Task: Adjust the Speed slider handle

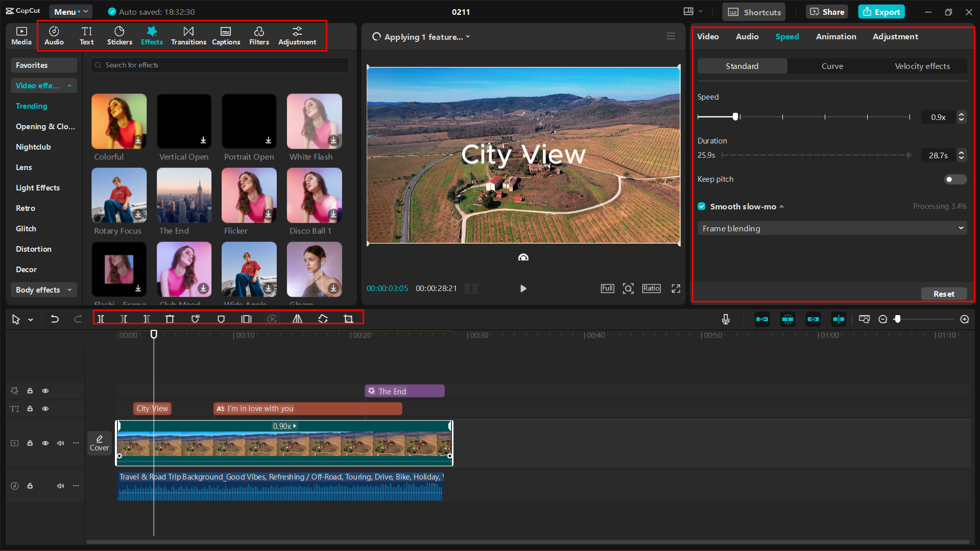Action: coord(735,117)
